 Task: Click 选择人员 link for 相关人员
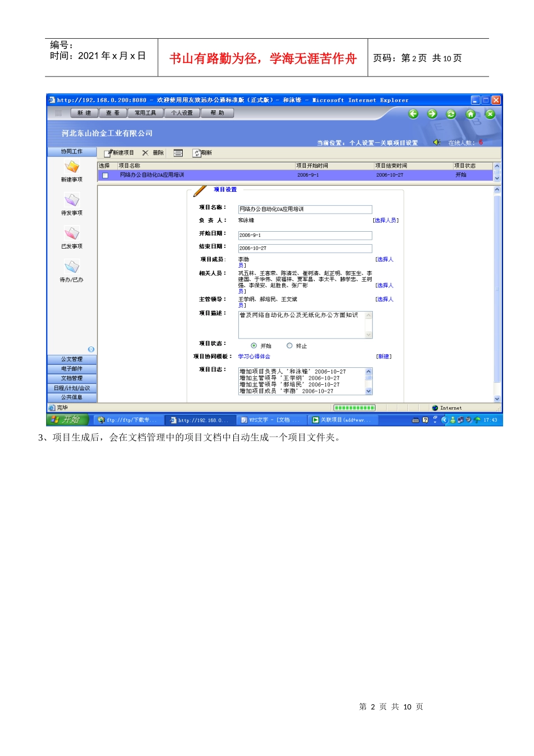pyautogui.click(x=384, y=286)
